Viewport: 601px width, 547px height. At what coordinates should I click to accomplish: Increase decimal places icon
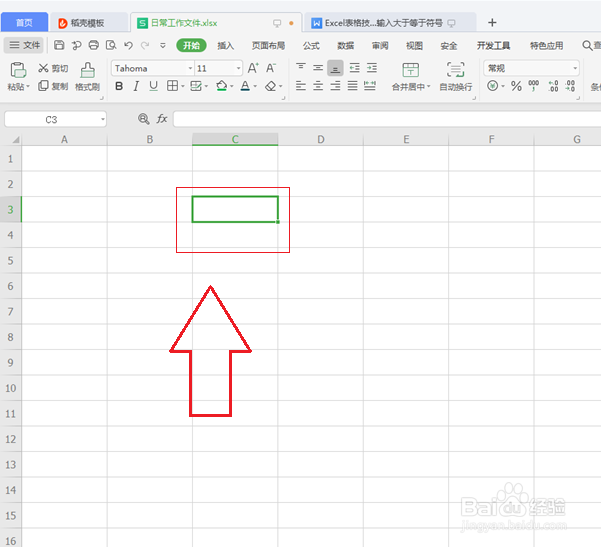click(x=553, y=86)
